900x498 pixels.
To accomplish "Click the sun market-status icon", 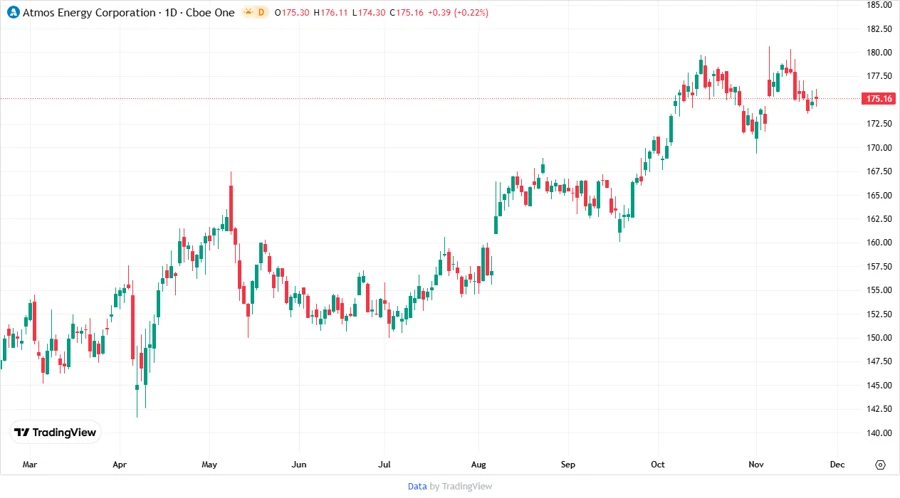I will [248, 12].
